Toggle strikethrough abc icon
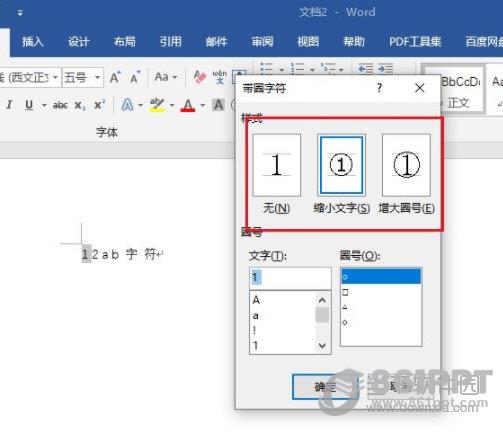The width and height of the screenshot is (503, 437). 60,105
